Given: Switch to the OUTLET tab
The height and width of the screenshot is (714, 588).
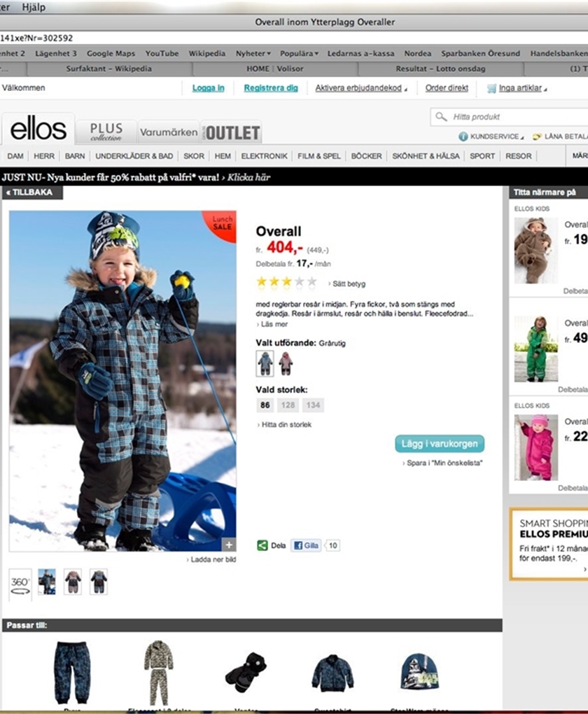Looking at the screenshot, I should coord(232,132).
